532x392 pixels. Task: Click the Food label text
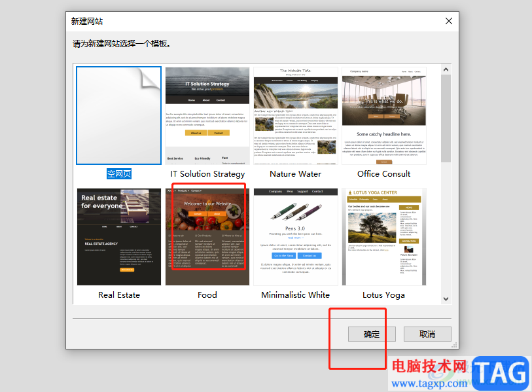[x=207, y=295]
